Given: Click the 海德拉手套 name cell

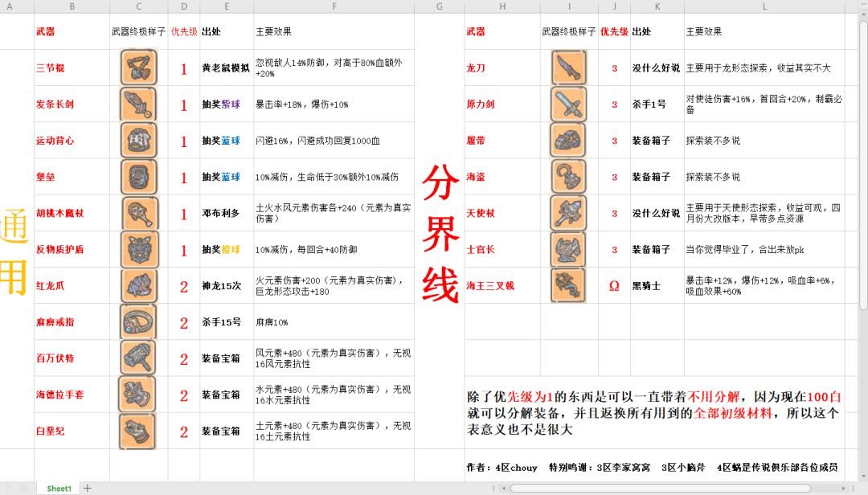Looking at the screenshot, I should 72,395.
